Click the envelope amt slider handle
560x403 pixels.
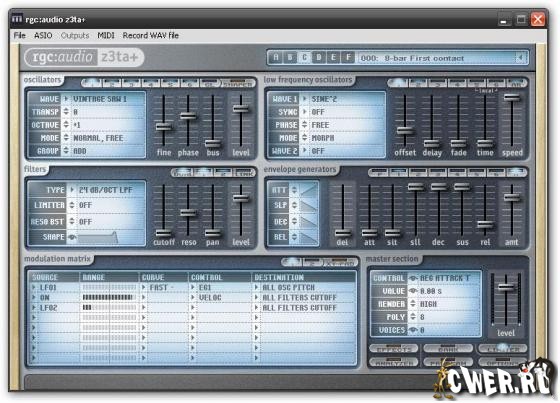tap(512, 197)
